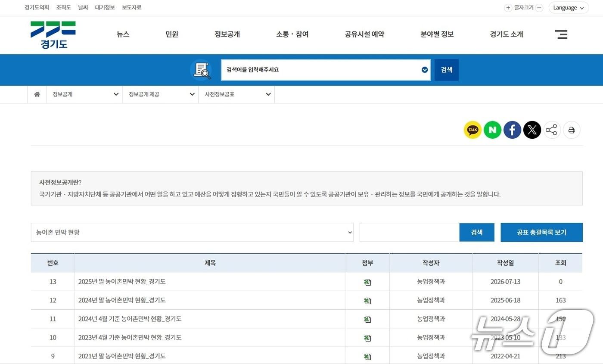603x364 pixels.
Task: Open the 농어촌 민박 현황 category select
Action: click(192, 232)
